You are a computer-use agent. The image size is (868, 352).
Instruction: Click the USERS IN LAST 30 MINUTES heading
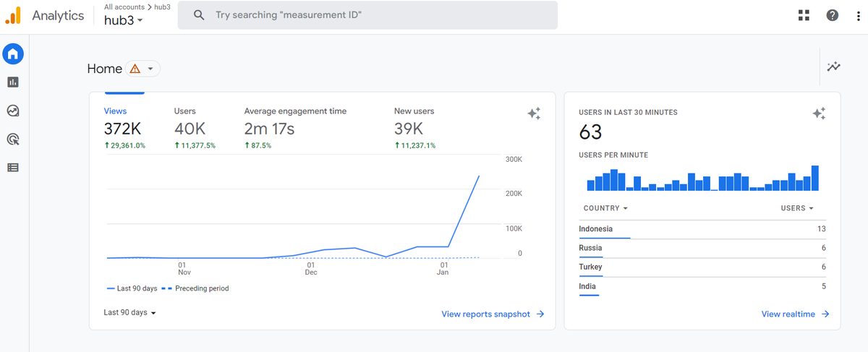click(628, 113)
